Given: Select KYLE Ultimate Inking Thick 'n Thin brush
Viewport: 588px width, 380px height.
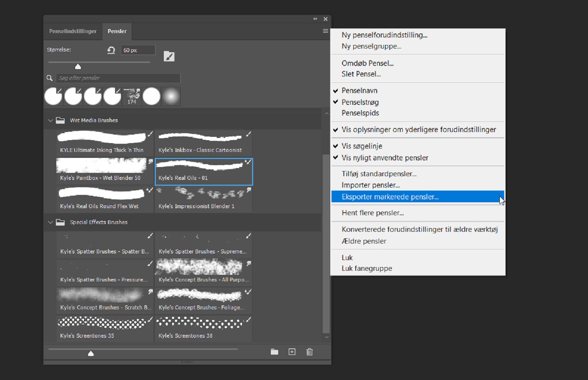Looking at the screenshot, I should pos(105,143).
